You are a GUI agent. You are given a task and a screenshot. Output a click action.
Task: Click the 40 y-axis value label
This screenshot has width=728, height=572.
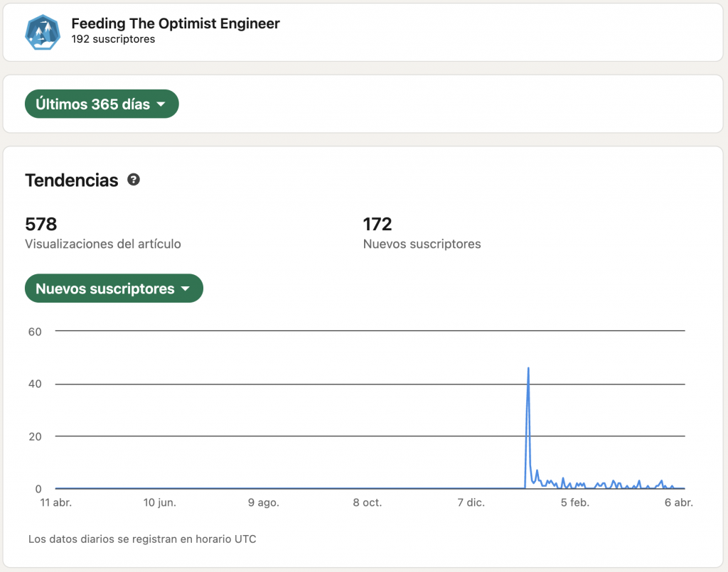[x=35, y=384]
